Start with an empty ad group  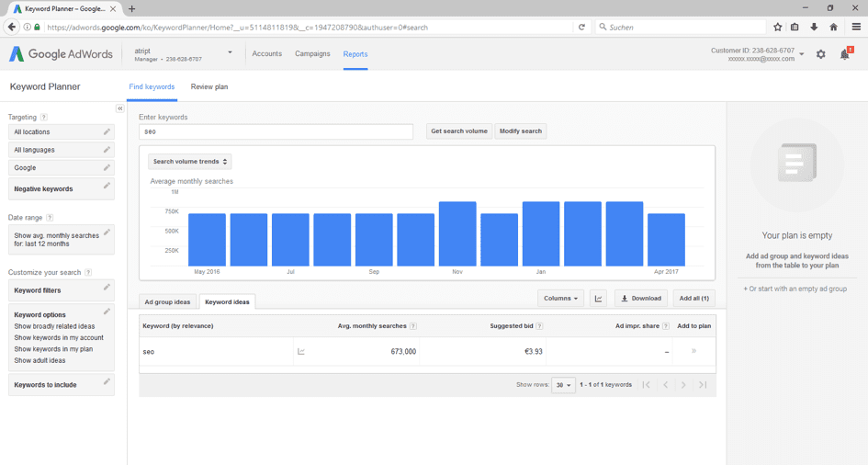point(795,289)
